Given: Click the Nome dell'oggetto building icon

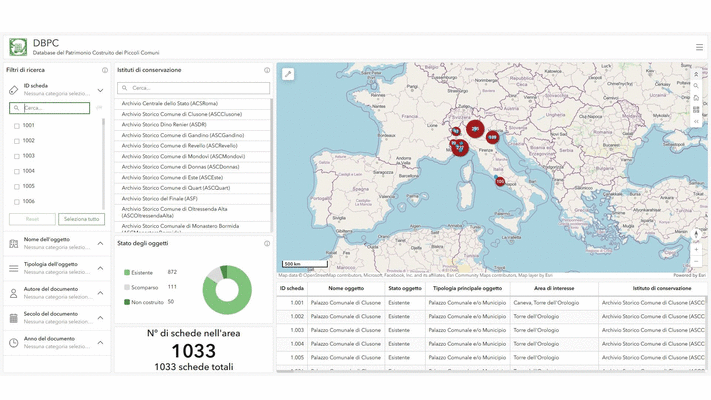Looking at the screenshot, I should click(14, 244).
